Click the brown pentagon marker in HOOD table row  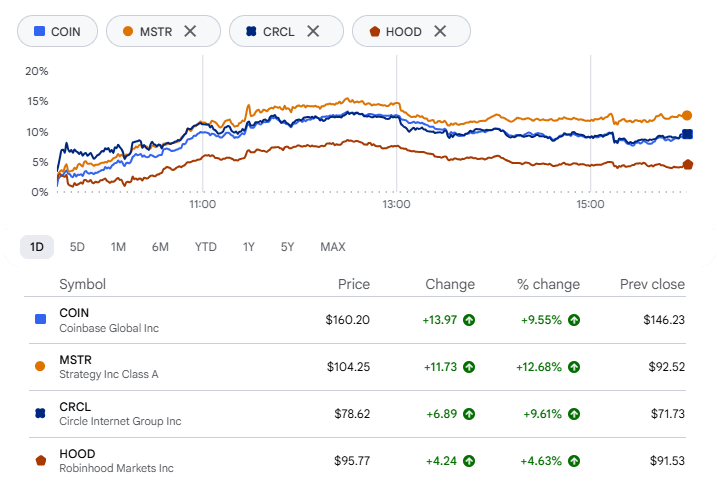[x=41, y=460]
